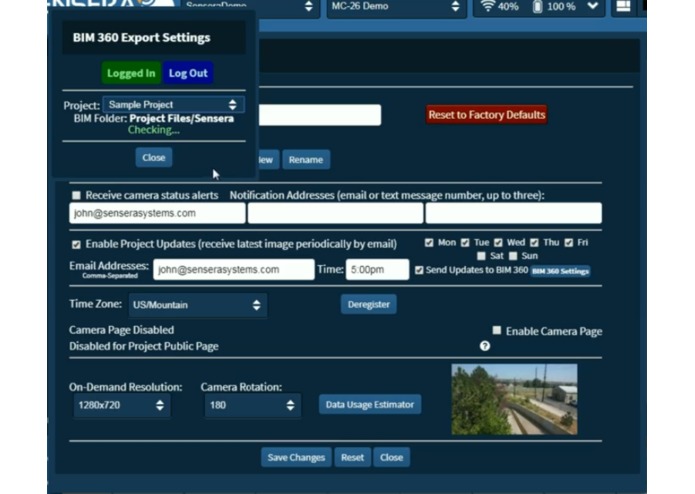Uncheck the Thu checkbox

point(534,243)
